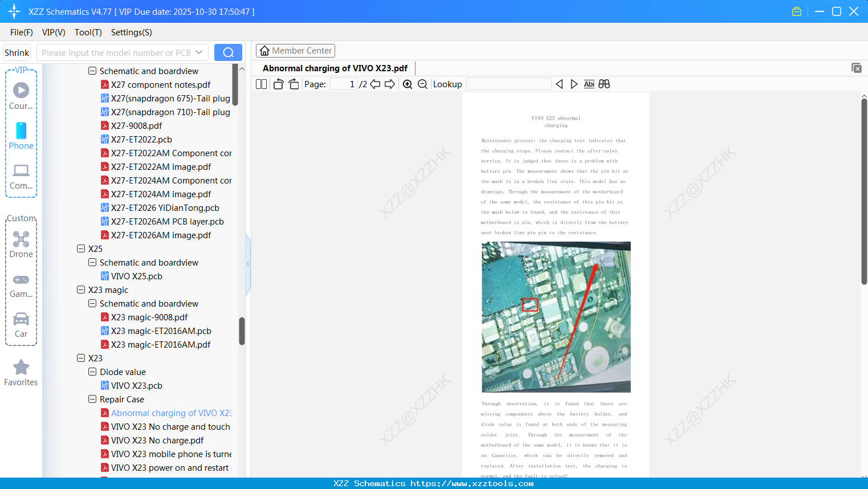Open VIVO X23 No charge.pdf

tap(157, 440)
